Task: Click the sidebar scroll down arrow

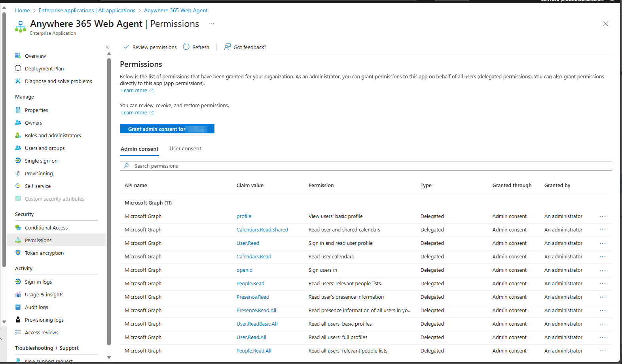Action: click(x=109, y=357)
